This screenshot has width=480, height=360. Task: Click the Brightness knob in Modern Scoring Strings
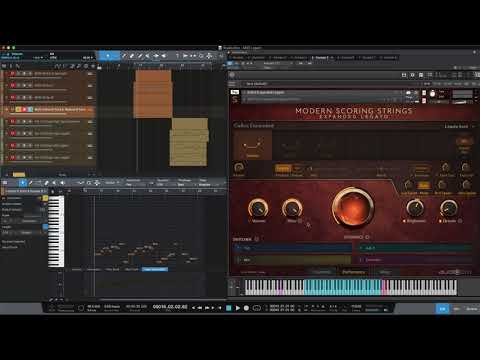[x=415, y=208]
